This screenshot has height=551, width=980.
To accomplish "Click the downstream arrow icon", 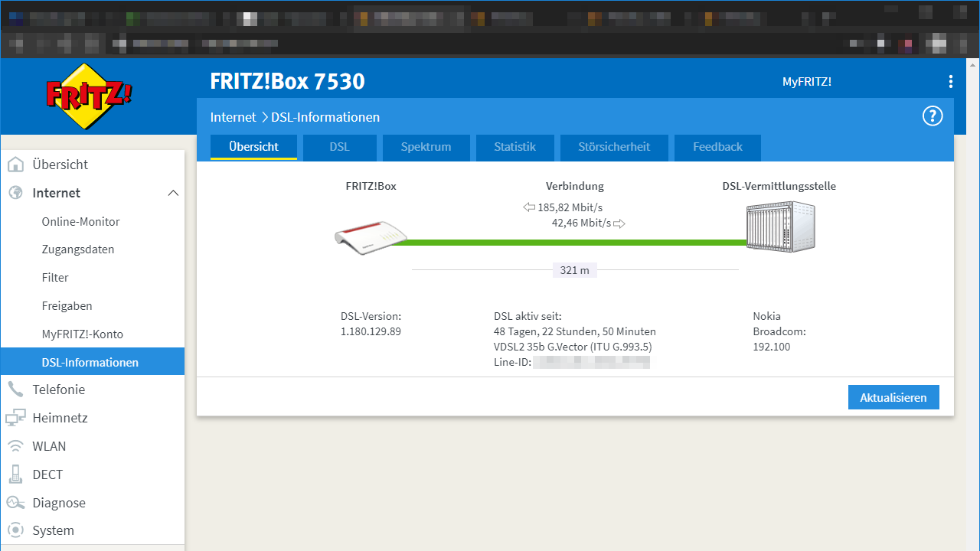I will click(529, 207).
